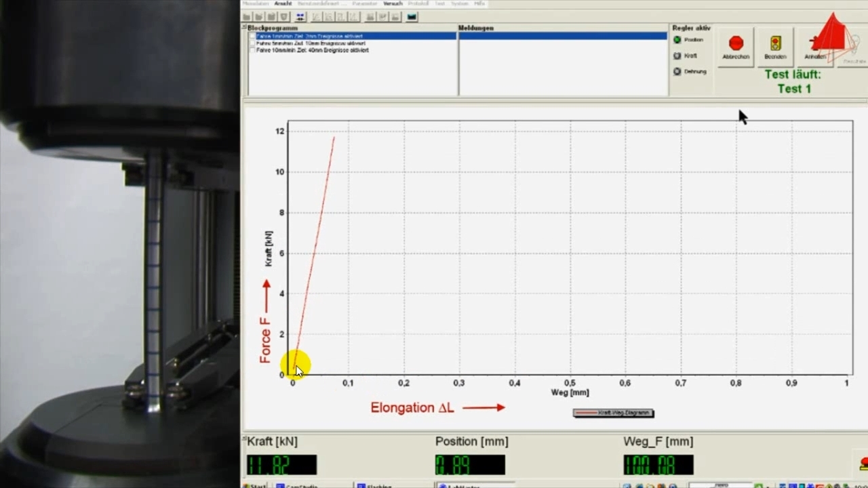Image resolution: width=868 pixels, height=488 pixels.
Task: Click the shield icon in toolbar
Action: (x=284, y=17)
